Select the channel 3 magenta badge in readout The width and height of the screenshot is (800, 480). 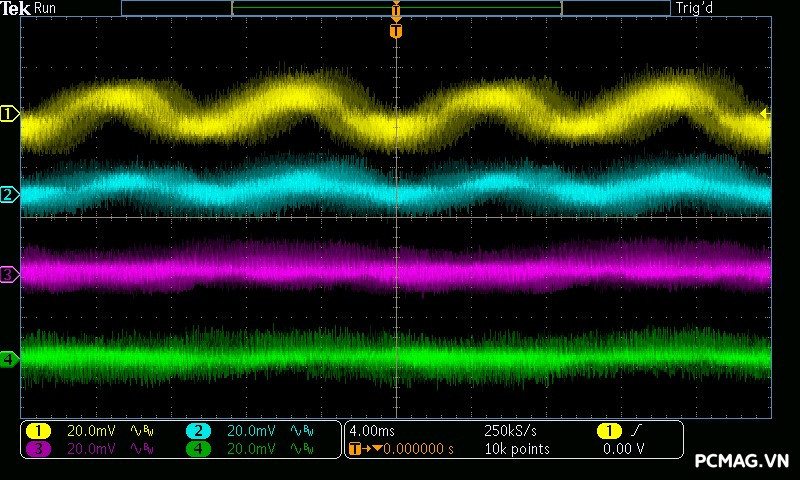[x=38, y=449]
